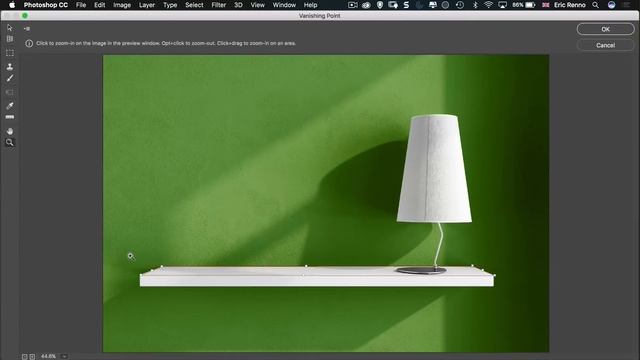Viewport: 640px width, 360px height.
Task: Select the Create Plane tool
Action: pos(10,39)
